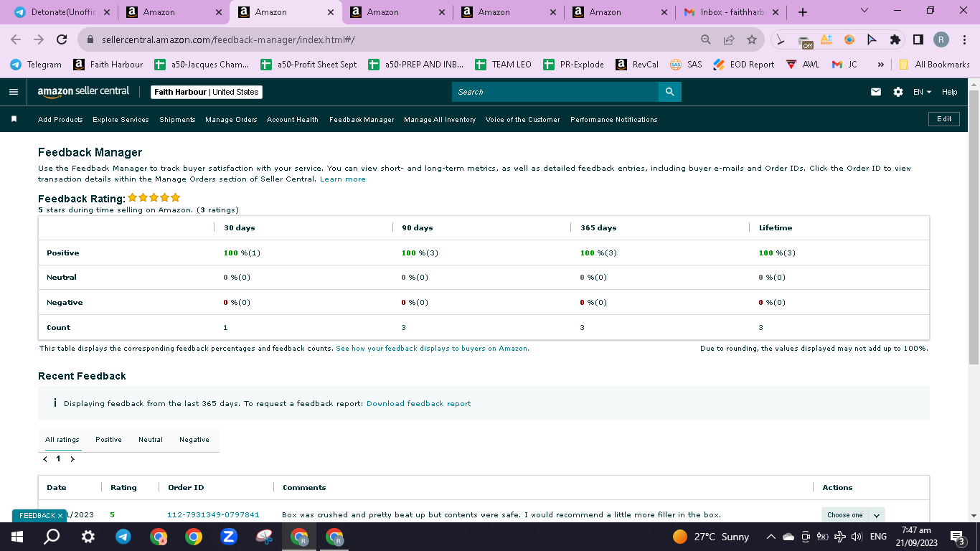The width and height of the screenshot is (980, 551).
Task: Switch to the Detonate(Unoffic browser tab
Action: (x=62, y=12)
